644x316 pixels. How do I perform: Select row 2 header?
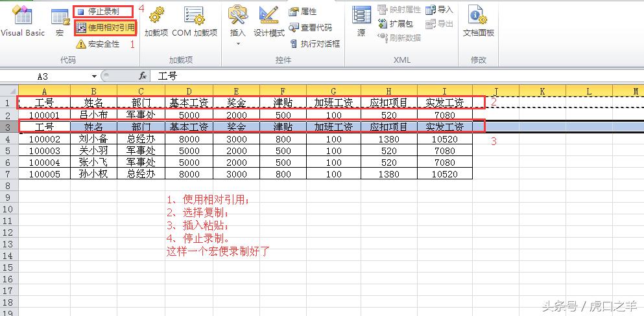(x=9, y=115)
